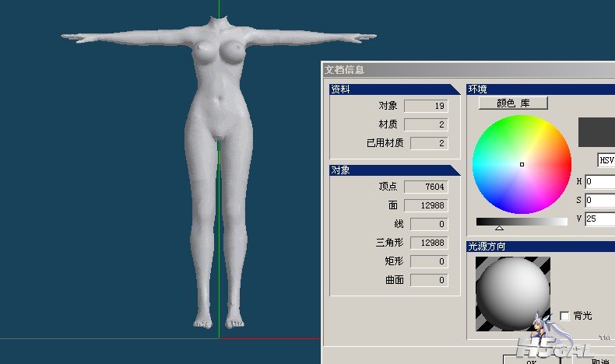Click the 取消 cancel button
The height and width of the screenshot is (364, 615).
coord(599,360)
